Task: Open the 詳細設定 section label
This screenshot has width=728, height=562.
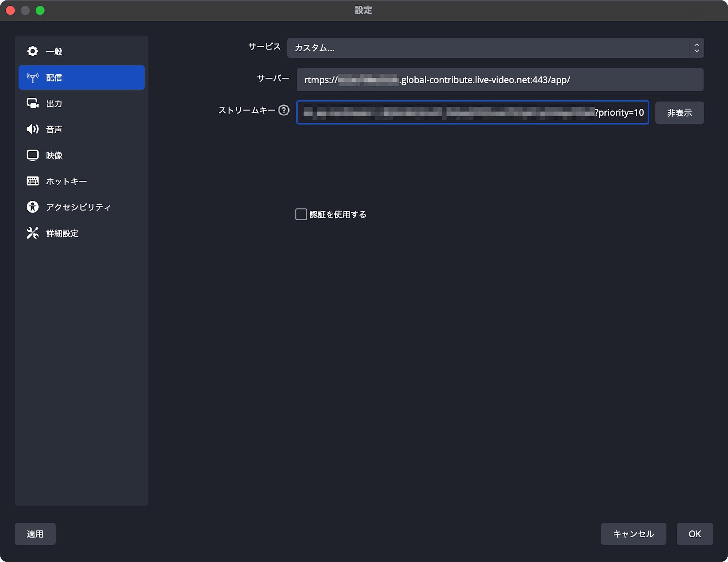Action: pos(62,234)
